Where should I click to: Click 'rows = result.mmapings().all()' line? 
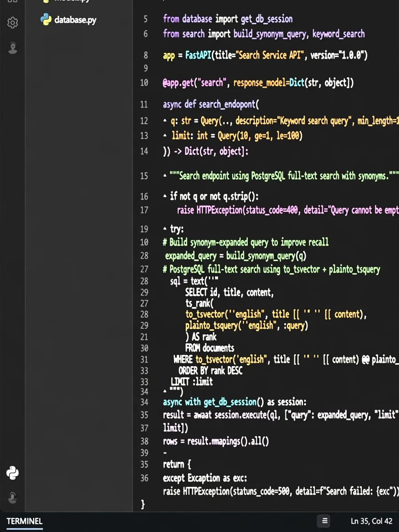pos(216,442)
